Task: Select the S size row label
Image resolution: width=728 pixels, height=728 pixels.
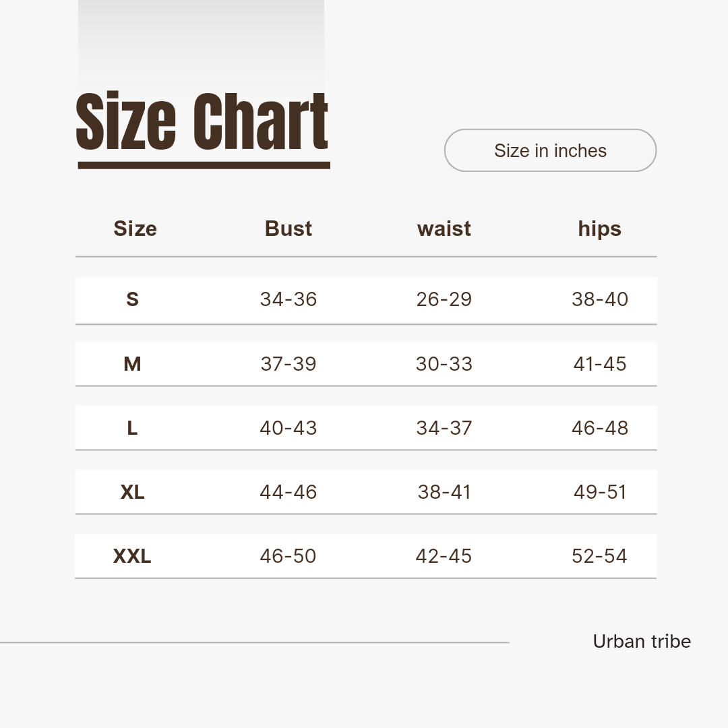Action: pos(132,299)
